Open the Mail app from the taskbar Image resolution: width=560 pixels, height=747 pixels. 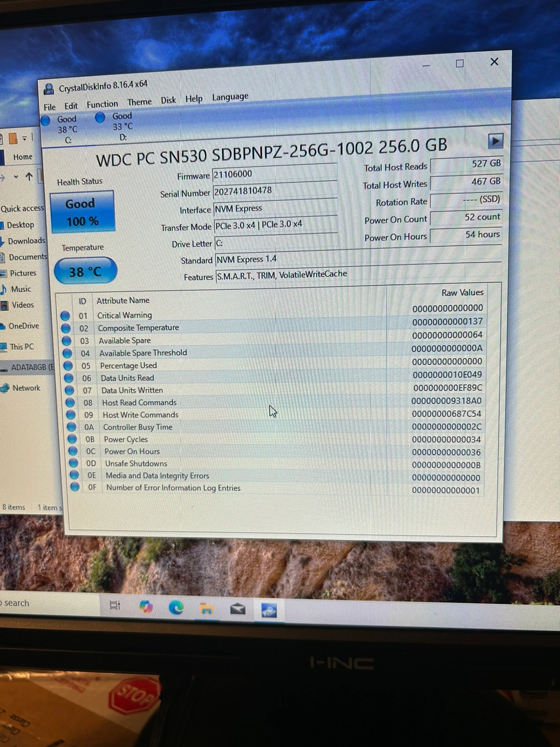(x=238, y=608)
